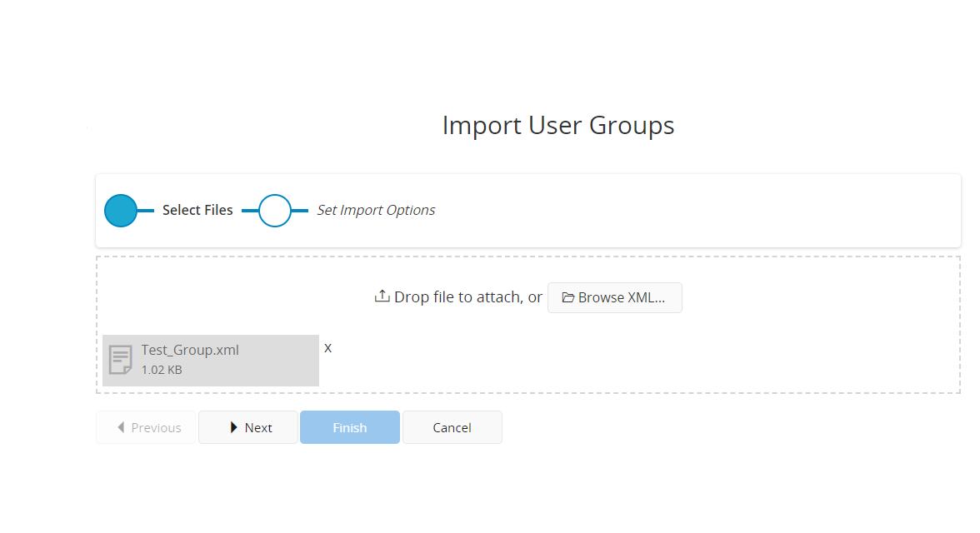
Task: Click the right arrow icon on Next
Action: click(234, 427)
